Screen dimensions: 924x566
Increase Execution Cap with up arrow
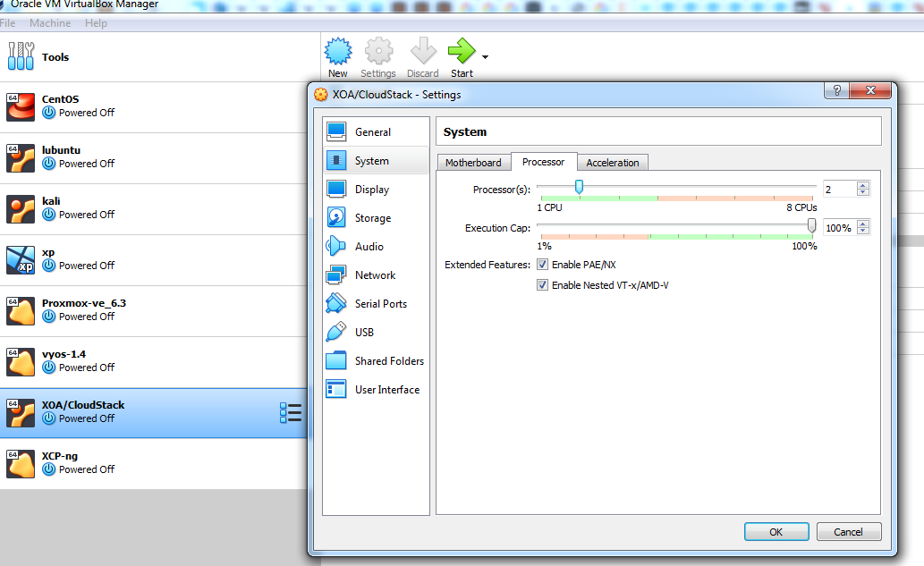pyautogui.click(x=863, y=224)
